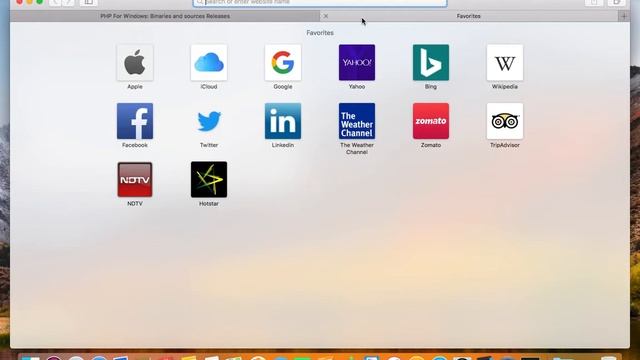This screenshot has width=640, height=360.
Task: Open the NDTV favorite icon
Action: [135, 180]
